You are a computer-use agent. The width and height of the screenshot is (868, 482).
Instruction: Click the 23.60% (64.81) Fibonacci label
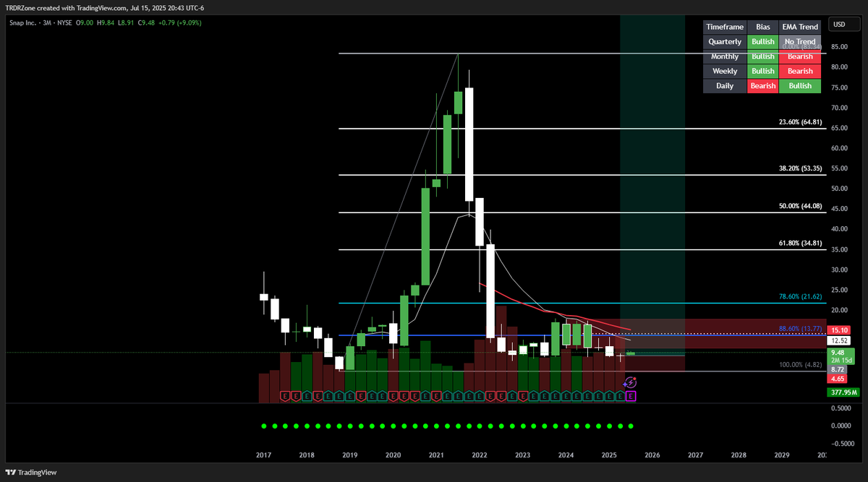(801, 123)
